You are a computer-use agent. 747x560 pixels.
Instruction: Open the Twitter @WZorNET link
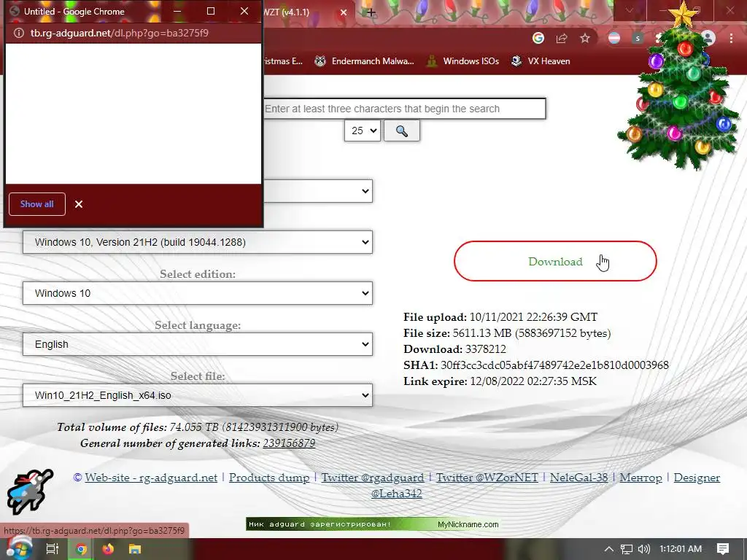(x=487, y=478)
